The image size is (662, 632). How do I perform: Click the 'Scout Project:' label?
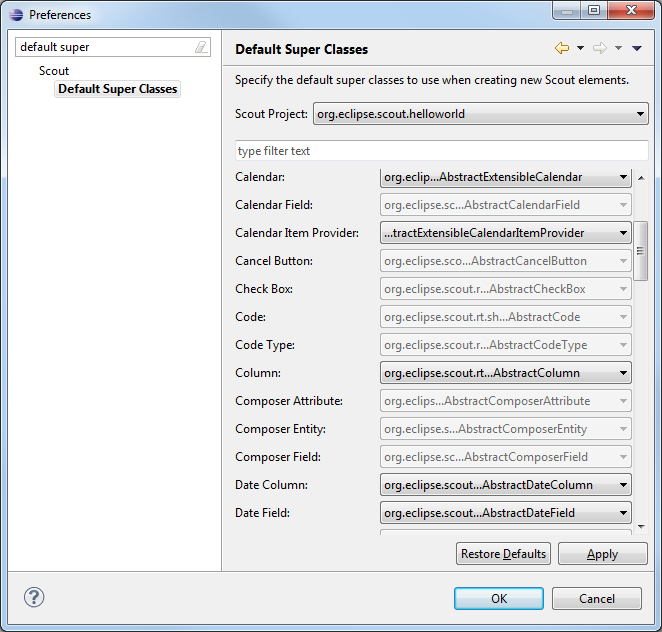(x=271, y=114)
